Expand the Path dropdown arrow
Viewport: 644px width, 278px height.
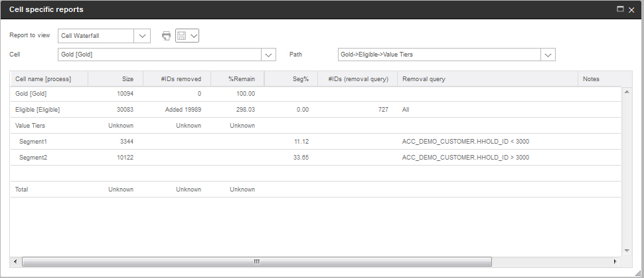pos(548,55)
